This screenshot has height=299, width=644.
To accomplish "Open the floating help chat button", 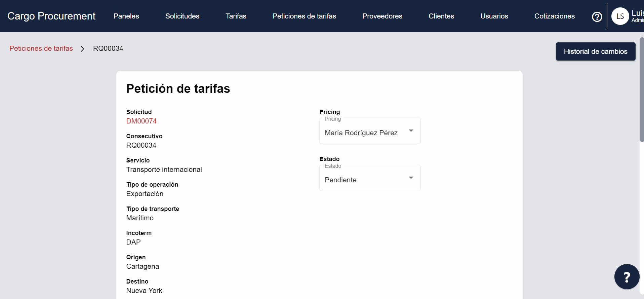I will tap(627, 277).
